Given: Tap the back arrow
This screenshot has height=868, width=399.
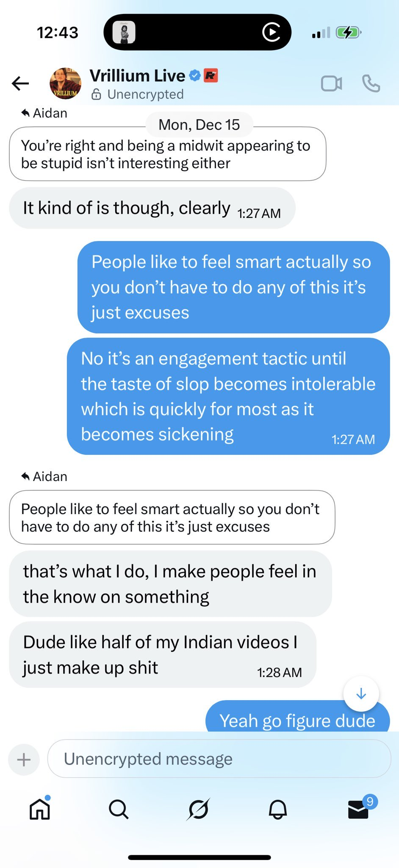Looking at the screenshot, I should coord(20,83).
